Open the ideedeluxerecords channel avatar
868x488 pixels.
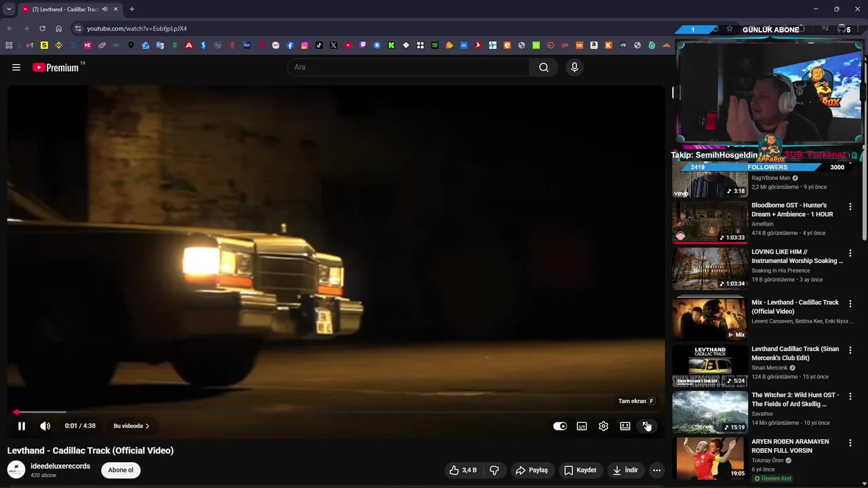tap(16, 470)
